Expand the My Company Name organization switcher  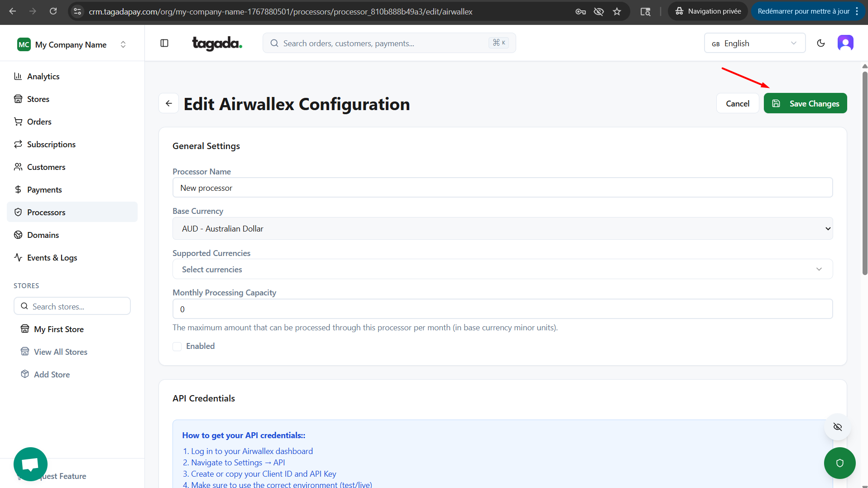coord(72,44)
